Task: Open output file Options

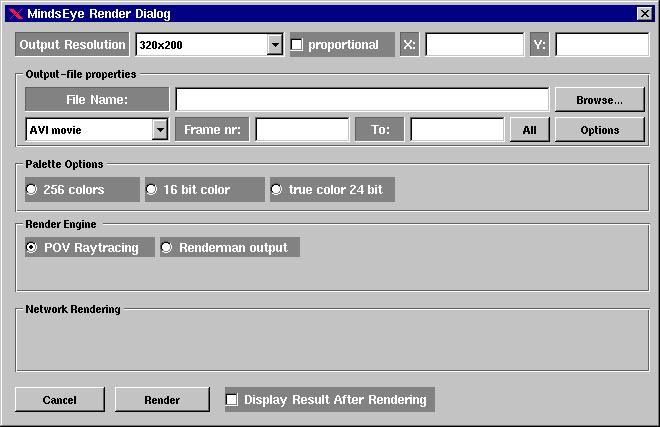Action: tap(599, 130)
